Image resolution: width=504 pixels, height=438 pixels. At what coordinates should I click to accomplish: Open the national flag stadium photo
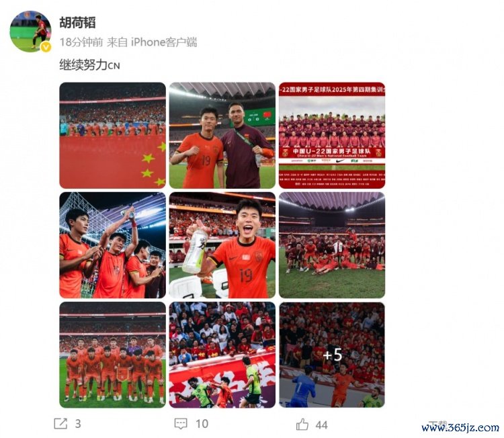[112, 135]
